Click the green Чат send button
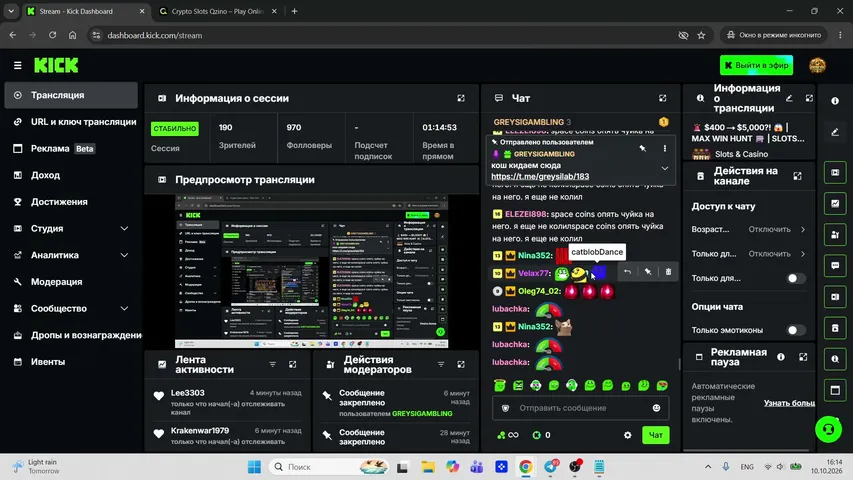This screenshot has height=480, width=853. (656, 435)
